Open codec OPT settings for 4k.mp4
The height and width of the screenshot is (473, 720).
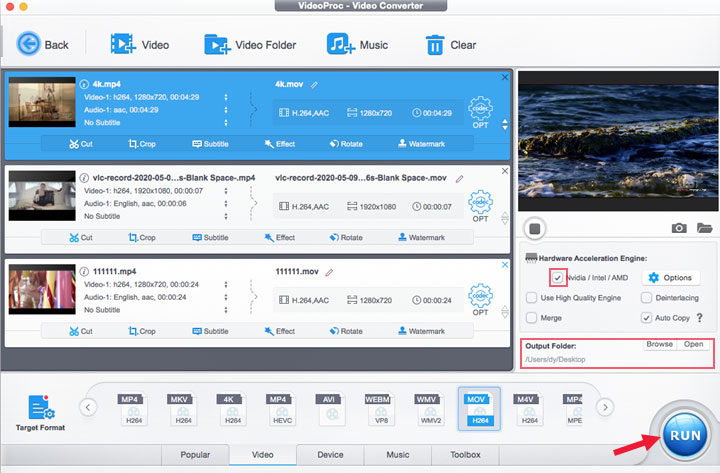480,113
